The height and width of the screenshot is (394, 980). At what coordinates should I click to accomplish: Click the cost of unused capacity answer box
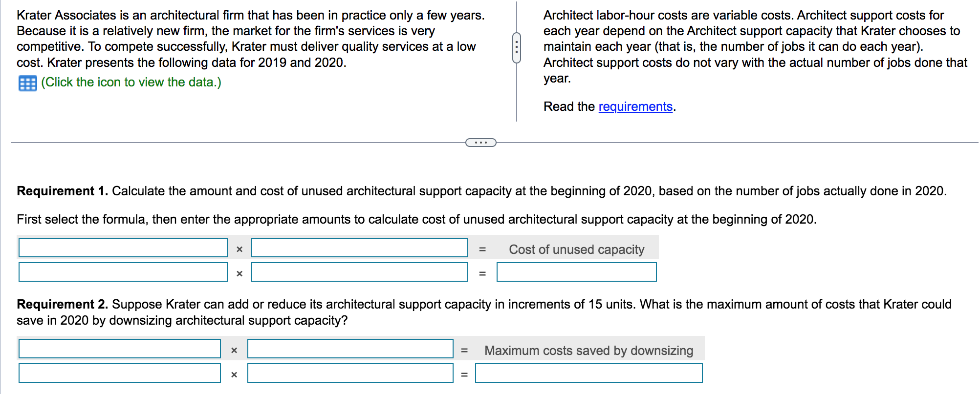[x=576, y=272]
